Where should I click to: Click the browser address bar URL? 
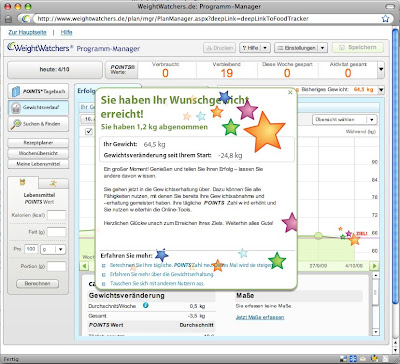(x=173, y=19)
